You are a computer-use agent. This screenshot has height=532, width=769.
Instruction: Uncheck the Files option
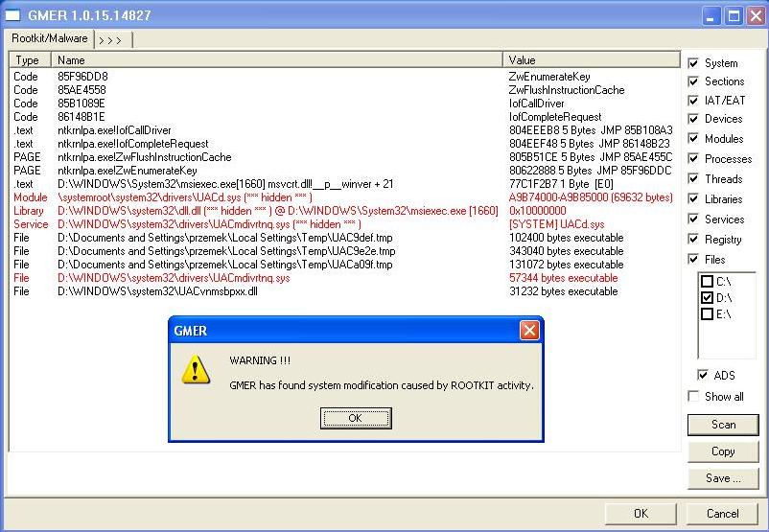point(693,260)
